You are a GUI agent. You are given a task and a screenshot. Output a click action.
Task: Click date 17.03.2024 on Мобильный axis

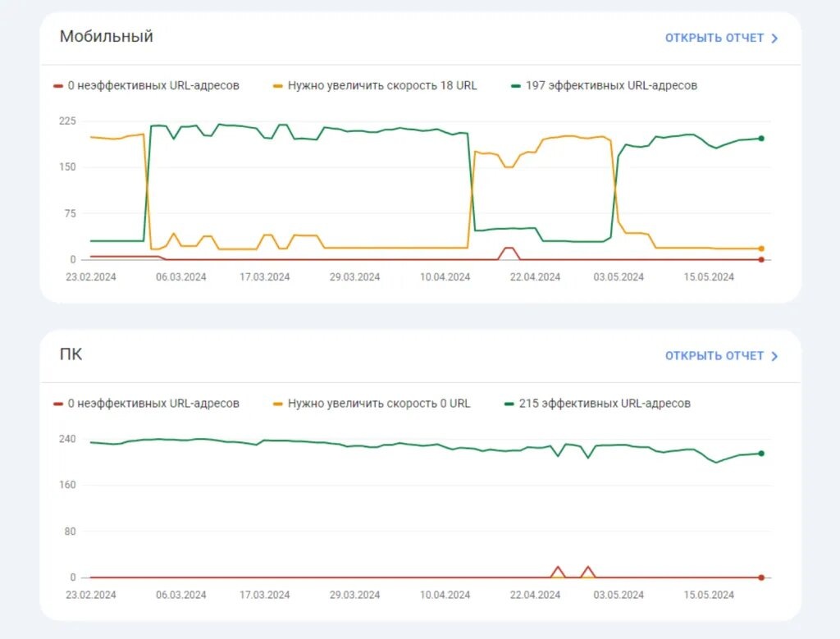(265, 277)
